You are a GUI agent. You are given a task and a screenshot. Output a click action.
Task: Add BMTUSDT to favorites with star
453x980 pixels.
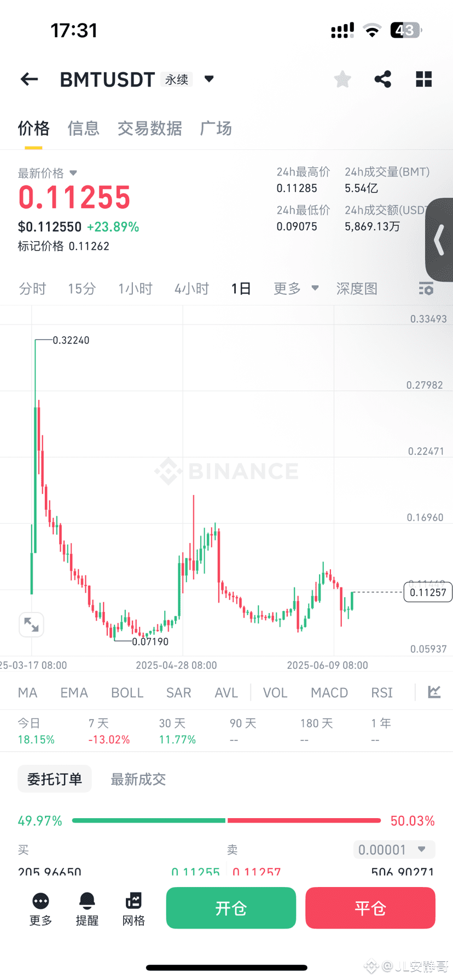coord(342,79)
